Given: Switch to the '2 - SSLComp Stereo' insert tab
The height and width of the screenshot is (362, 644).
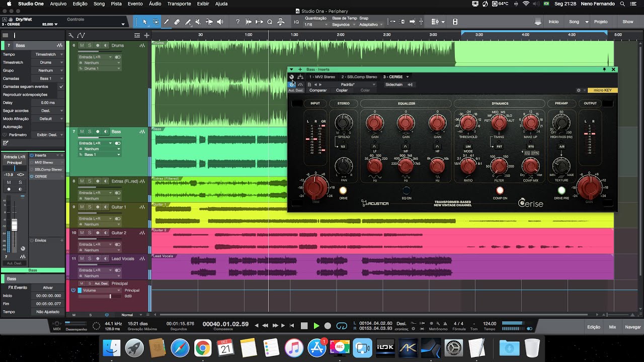Looking at the screenshot, I should coord(359,77).
